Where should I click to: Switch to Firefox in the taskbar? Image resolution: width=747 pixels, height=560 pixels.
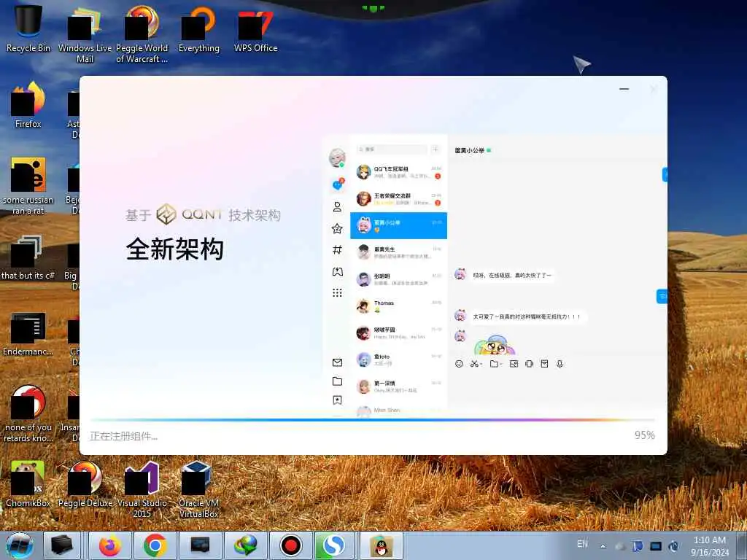click(x=109, y=545)
